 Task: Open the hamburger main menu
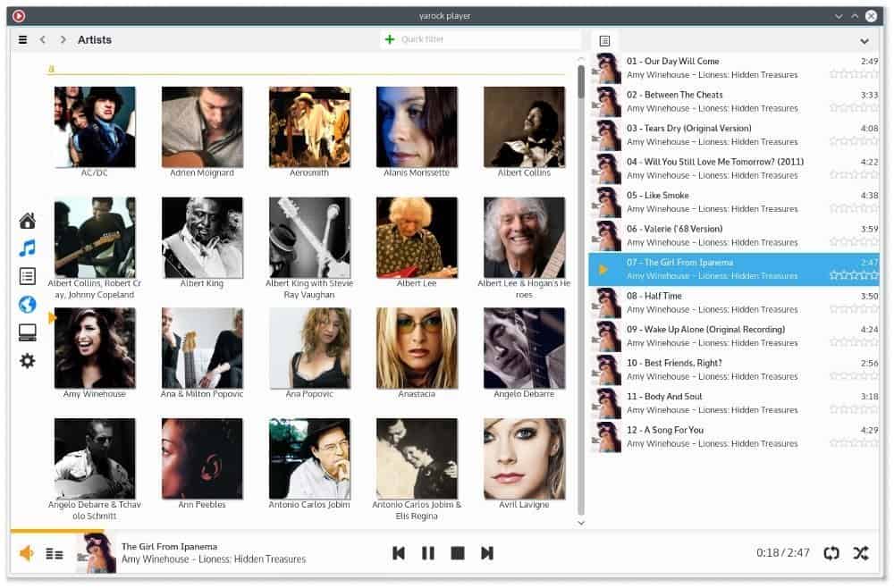pos(23,40)
